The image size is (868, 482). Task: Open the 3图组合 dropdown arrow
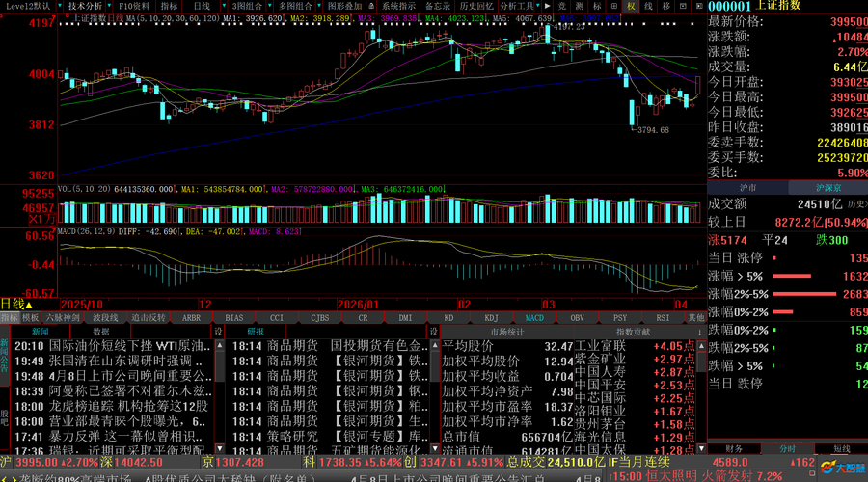[x=270, y=6]
